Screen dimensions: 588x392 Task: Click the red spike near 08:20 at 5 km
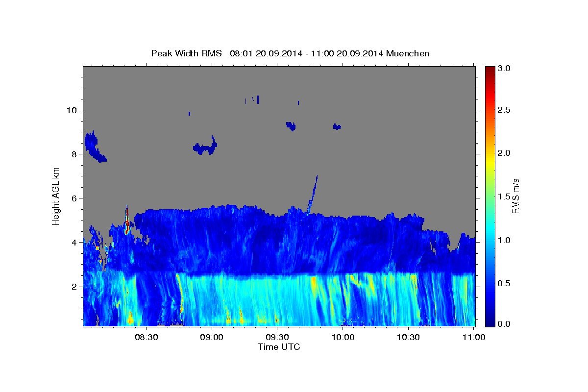point(127,220)
